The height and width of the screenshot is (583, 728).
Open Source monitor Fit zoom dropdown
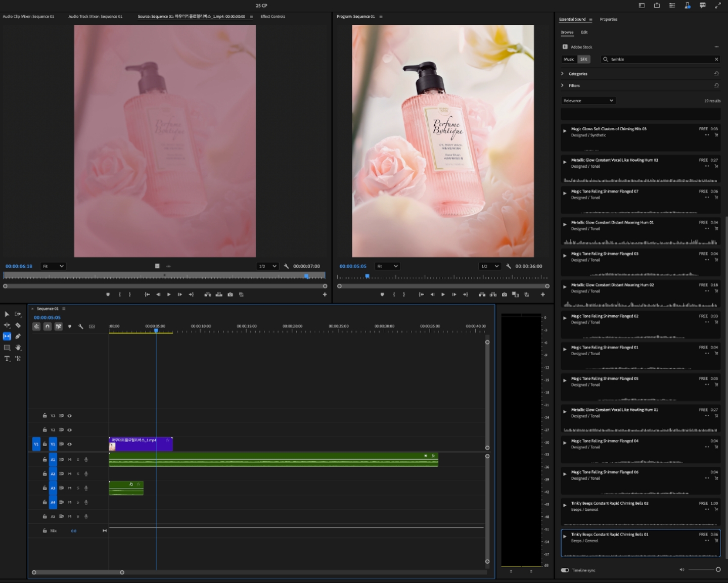pos(53,266)
